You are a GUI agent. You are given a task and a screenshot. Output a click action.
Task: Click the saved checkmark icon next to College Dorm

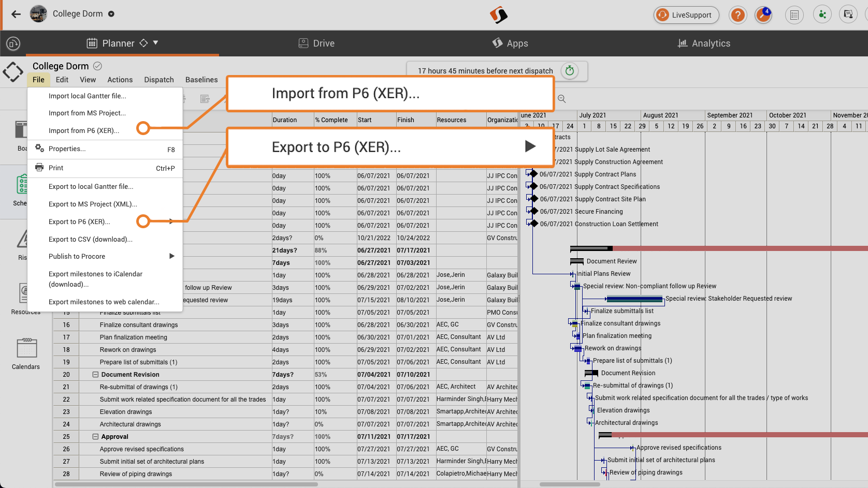tap(97, 66)
